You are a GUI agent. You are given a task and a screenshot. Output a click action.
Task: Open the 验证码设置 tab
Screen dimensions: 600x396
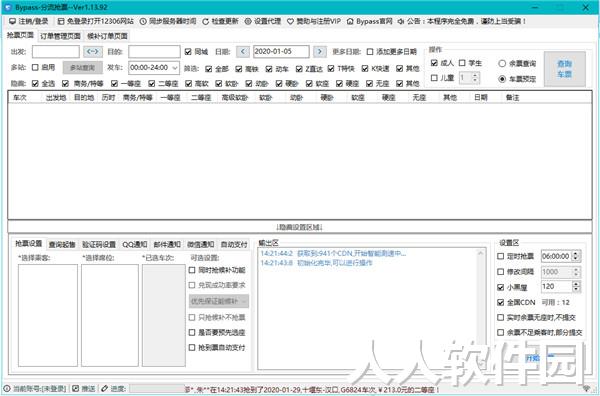[x=99, y=244]
